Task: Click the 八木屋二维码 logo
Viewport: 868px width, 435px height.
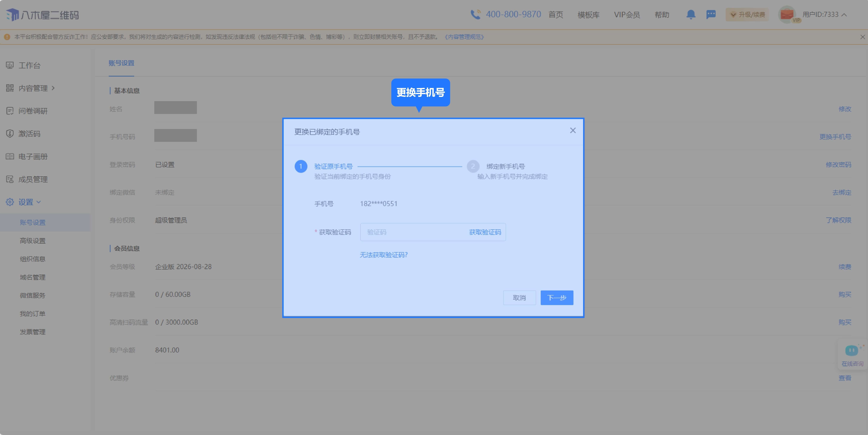Action: 42,15
